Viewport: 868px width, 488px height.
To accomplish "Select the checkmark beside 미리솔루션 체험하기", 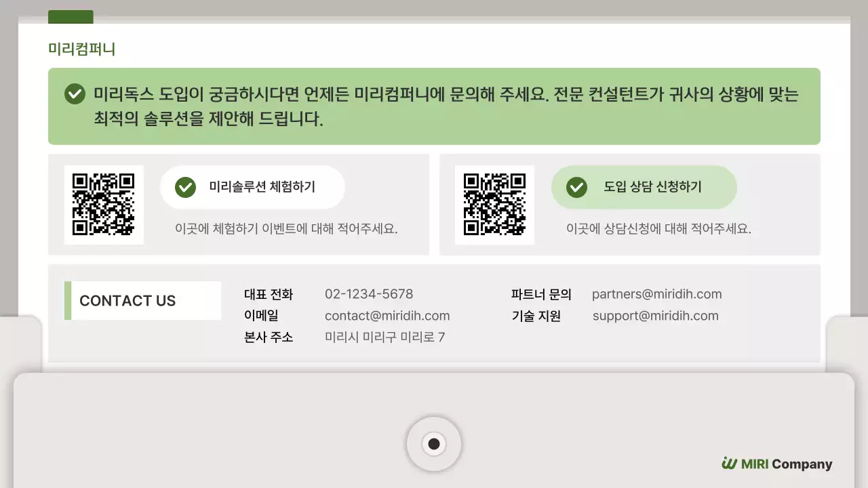I will click(x=184, y=187).
